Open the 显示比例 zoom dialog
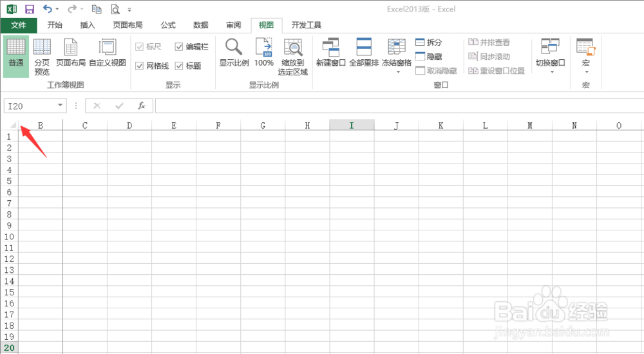 [234, 52]
